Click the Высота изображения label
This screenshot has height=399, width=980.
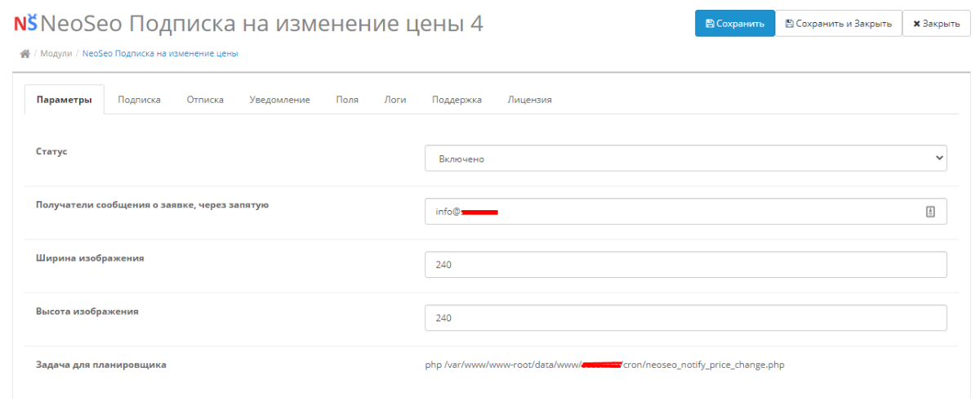point(87,312)
